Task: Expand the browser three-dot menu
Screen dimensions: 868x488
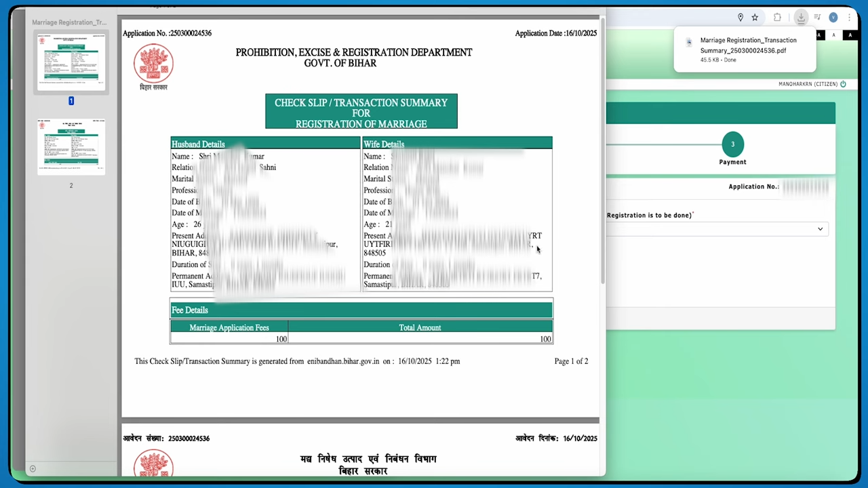Action: tap(850, 18)
